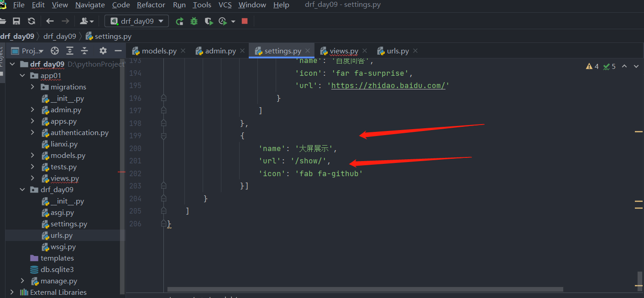Screen dimensions: 644x298
Task: Open the File menu
Action: click(x=19, y=5)
